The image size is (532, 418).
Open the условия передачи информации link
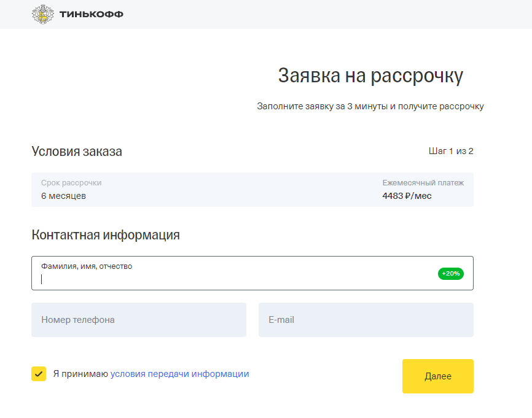(180, 374)
